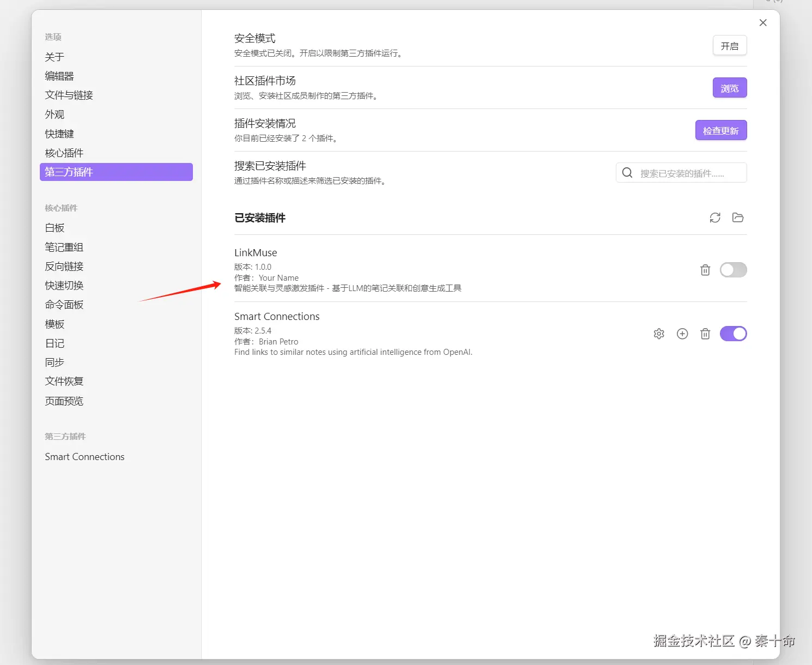Open the plugins folder icon
This screenshot has height=665, width=812.
(x=738, y=218)
